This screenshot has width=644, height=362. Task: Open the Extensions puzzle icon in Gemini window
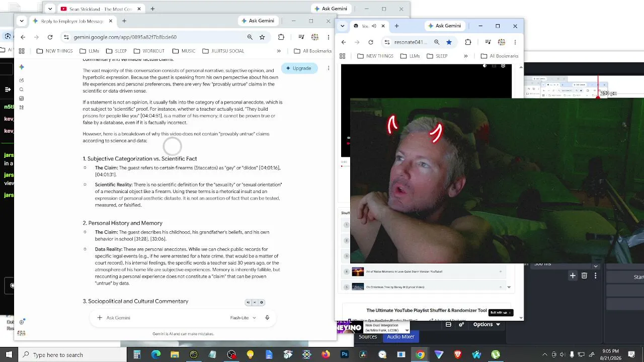coord(281,37)
